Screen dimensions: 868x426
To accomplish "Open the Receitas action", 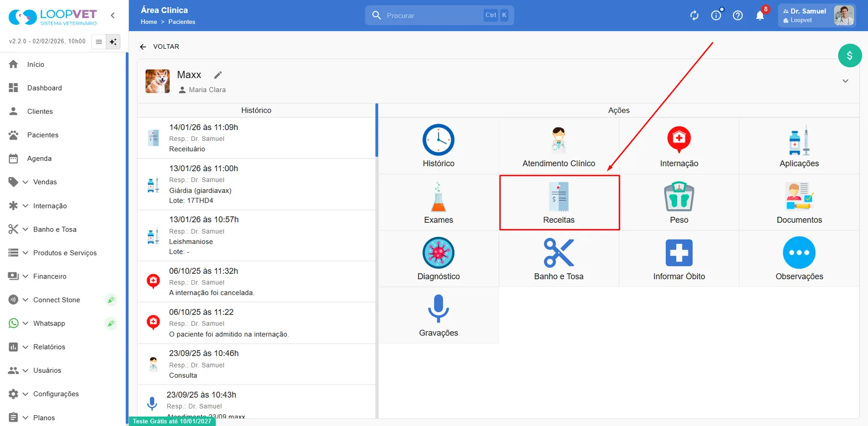I will click(559, 203).
